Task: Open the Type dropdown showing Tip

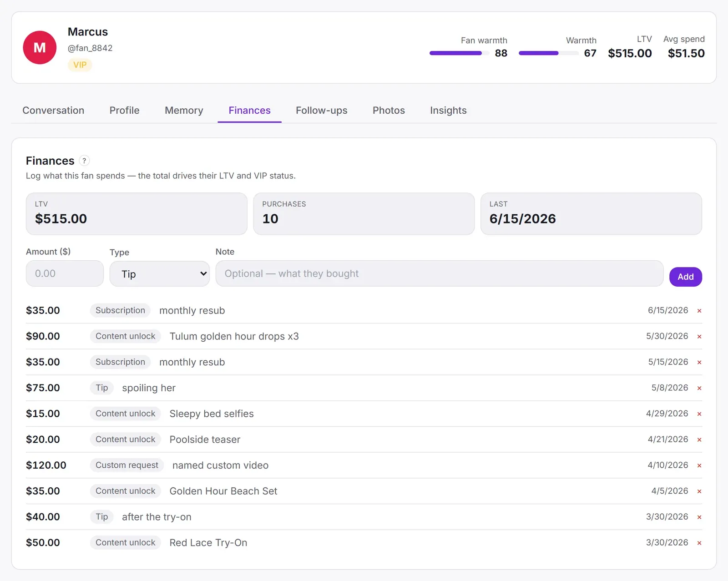Action: pyautogui.click(x=160, y=274)
